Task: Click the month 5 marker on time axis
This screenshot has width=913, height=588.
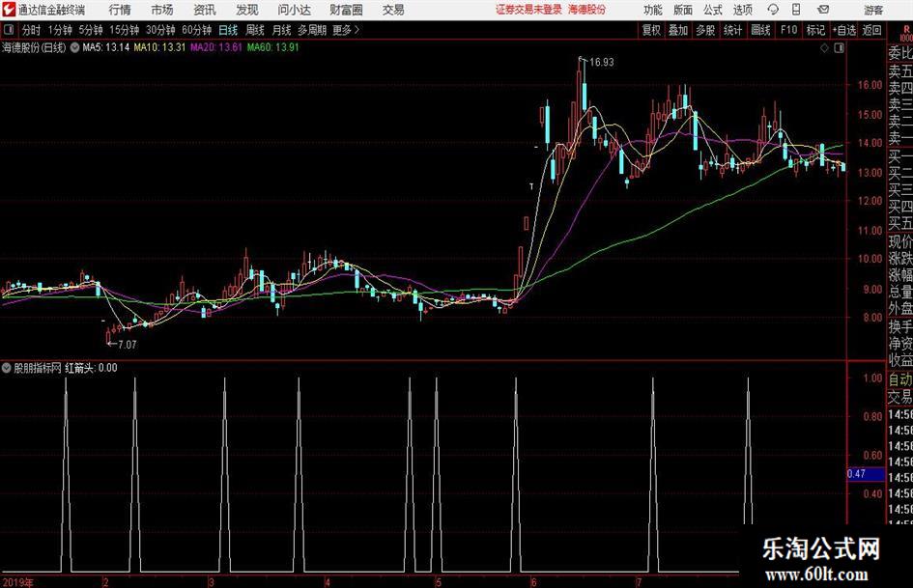Action: tap(439, 583)
